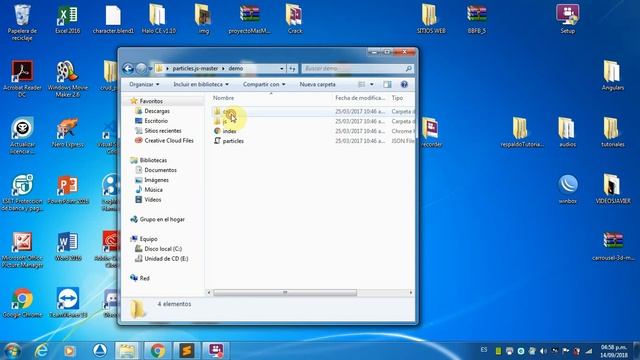Select the Acrobat Reader DC shortcut
640x360 pixels.
point(22,79)
